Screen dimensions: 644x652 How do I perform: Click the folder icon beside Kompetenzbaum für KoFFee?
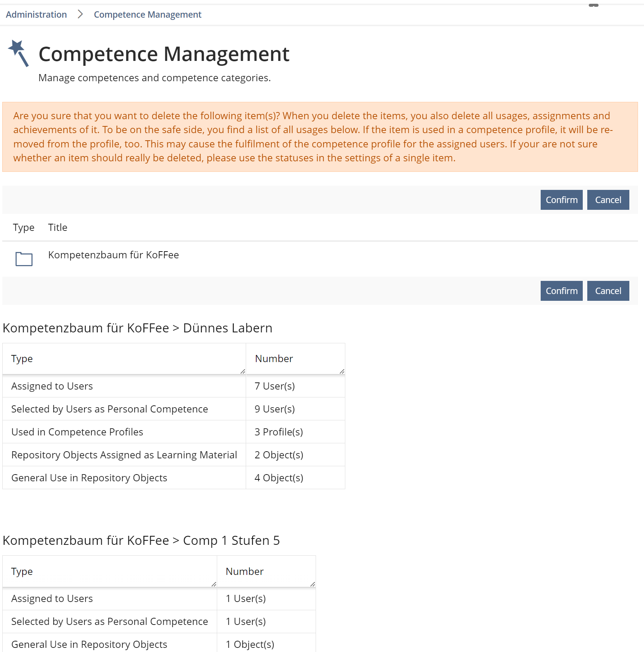tap(24, 259)
